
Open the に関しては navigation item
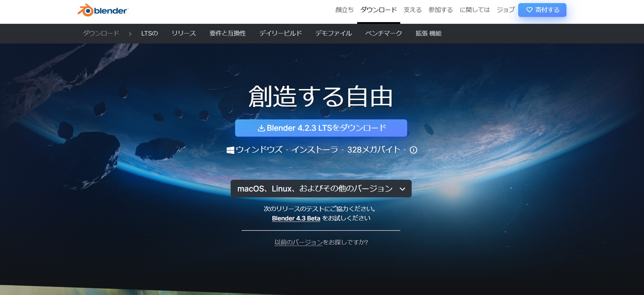pos(475,10)
